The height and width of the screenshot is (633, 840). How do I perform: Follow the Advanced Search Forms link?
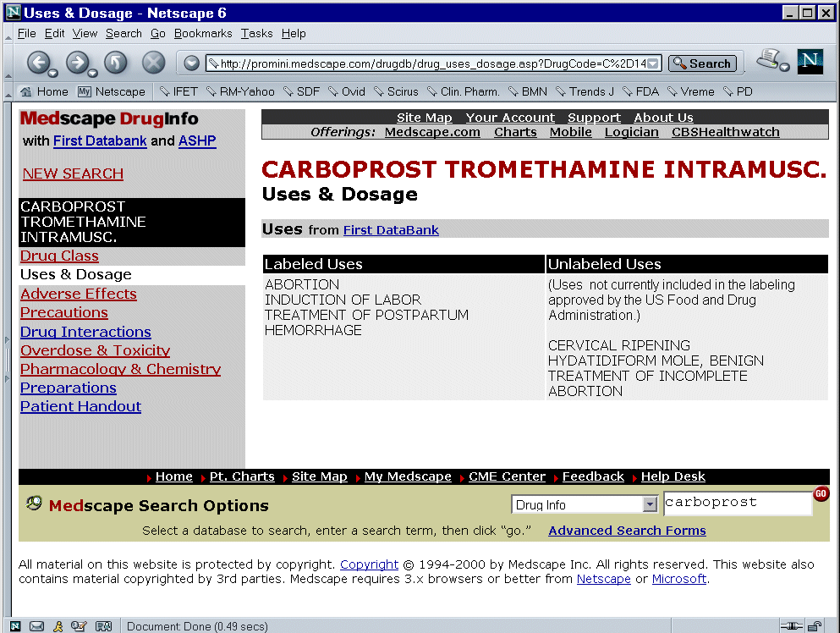(x=628, y=531)
